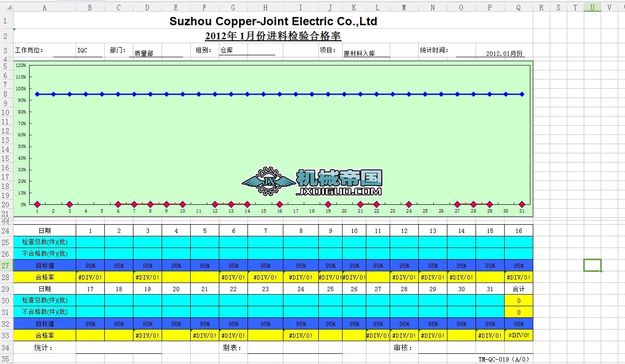
Task: Select row 35 header
Action: 6,359
